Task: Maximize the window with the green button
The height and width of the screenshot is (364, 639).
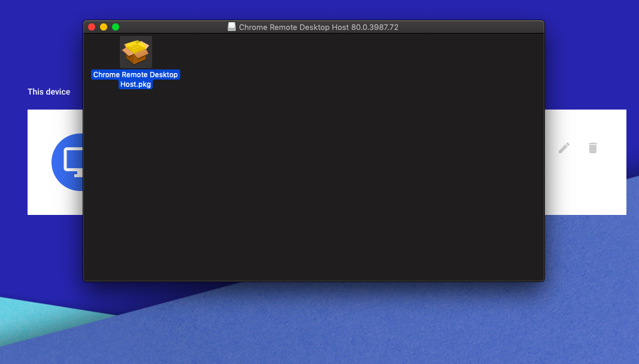Action: [116, 27]
